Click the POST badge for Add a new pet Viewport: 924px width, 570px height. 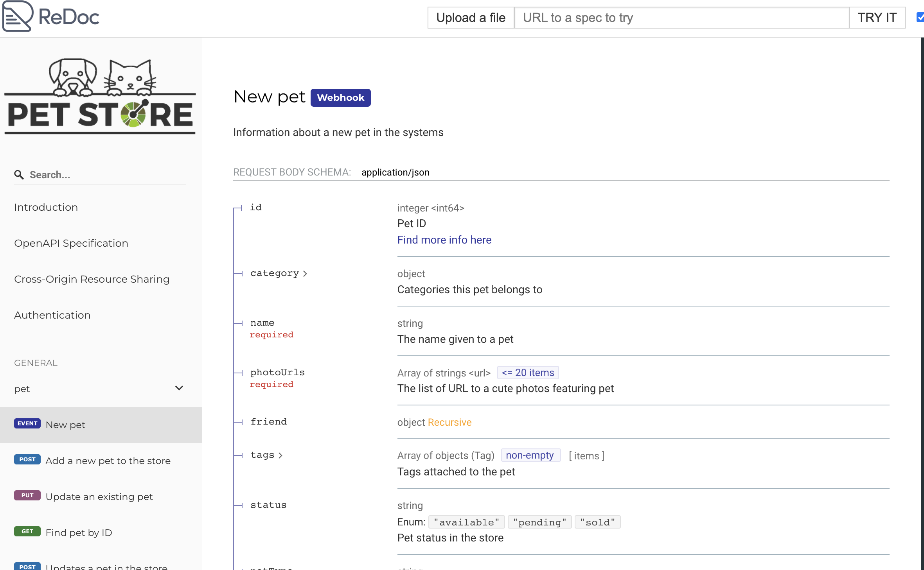point(27,459)
